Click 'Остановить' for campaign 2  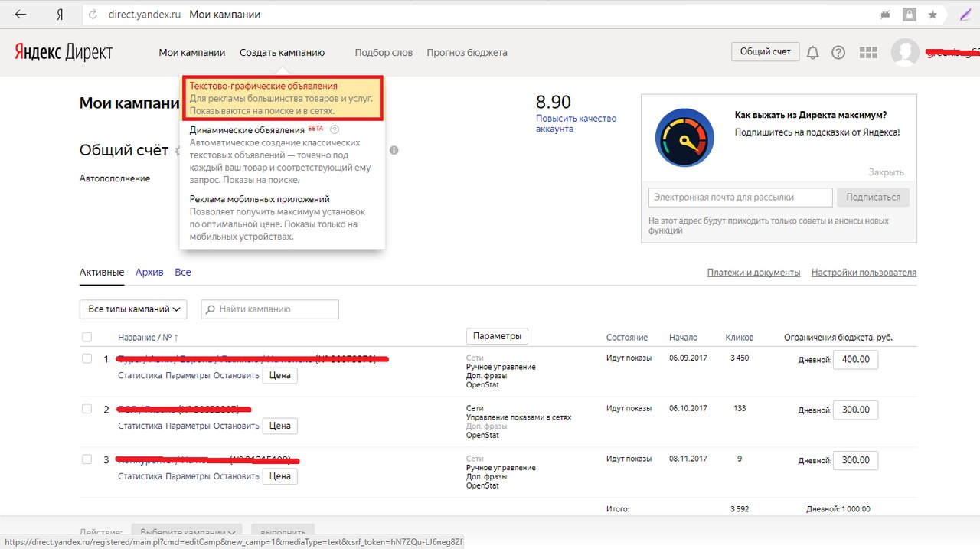tap(237, 426)
